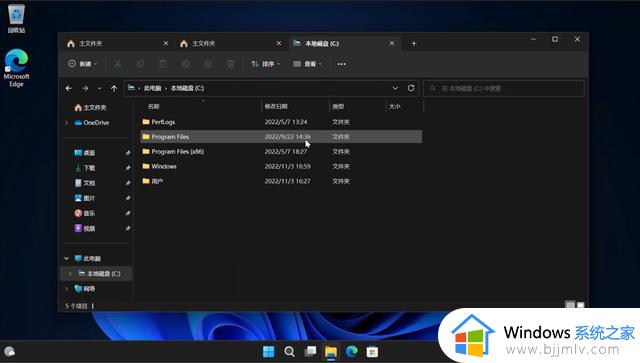Open Microsoft Edge desktop shortcut

coord(16,68)
